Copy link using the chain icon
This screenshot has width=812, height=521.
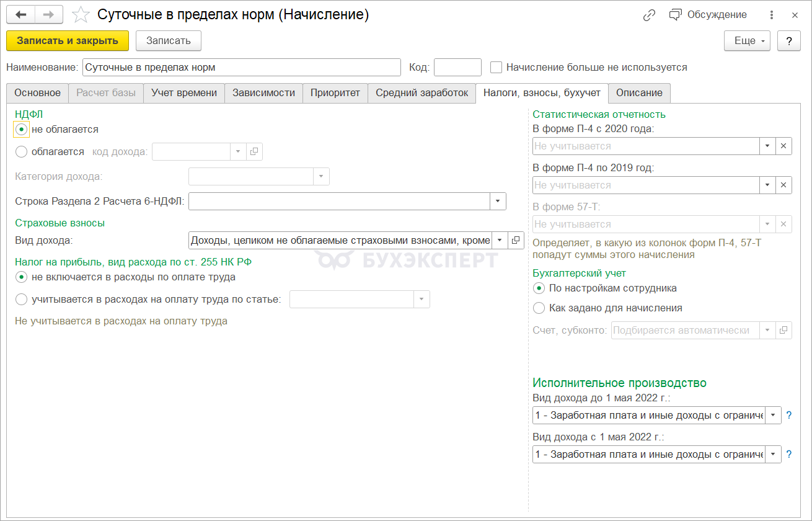tap(649, 15)
